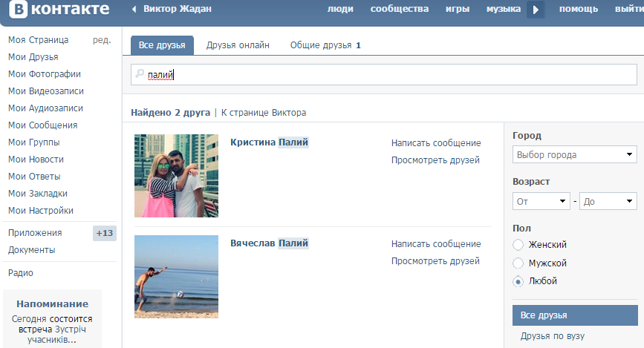Click into the friends search field
The height and width of the screenshot is (348, 644).
[386, 74]
